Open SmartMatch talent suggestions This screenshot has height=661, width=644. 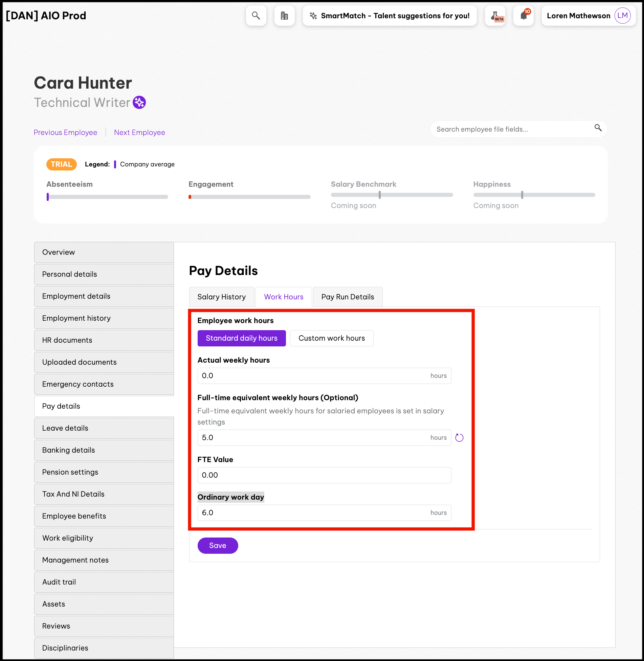coord(390,16)
